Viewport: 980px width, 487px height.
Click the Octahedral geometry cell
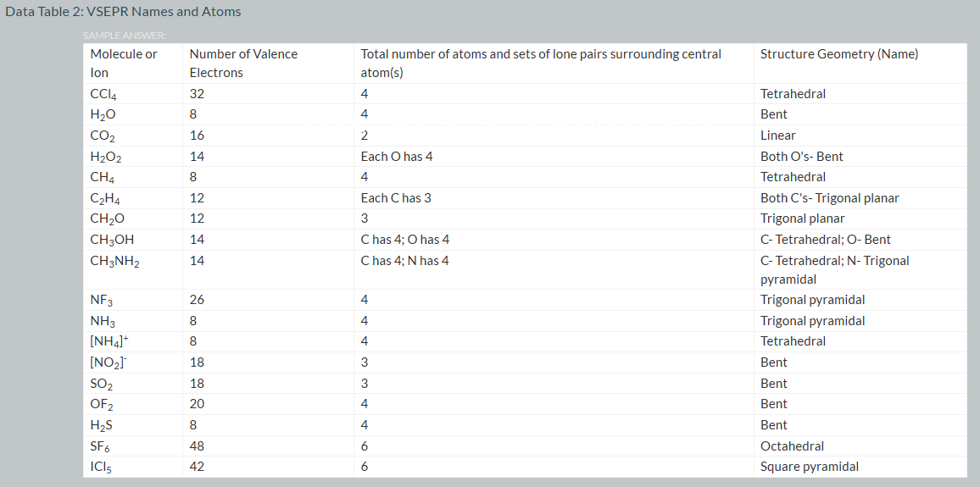click(x=792, y=446)
